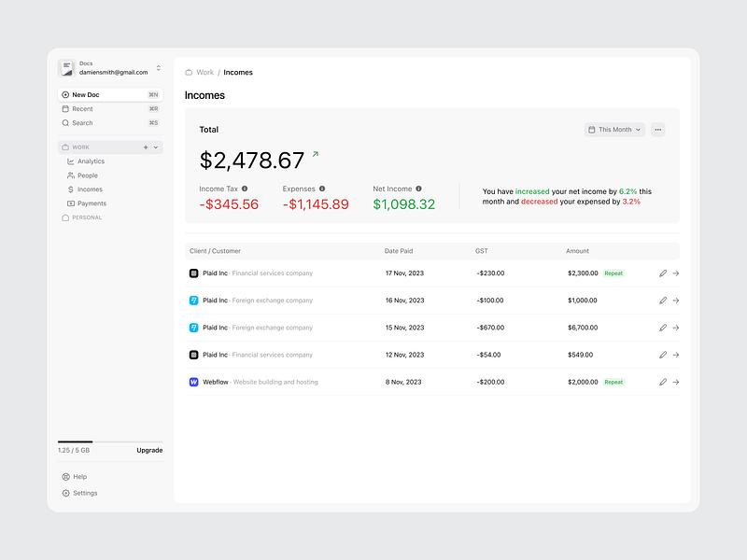This screenshot has width=747, height=560.
Task: Click Incomes breadcrumb item
Action: pos(238,73)
